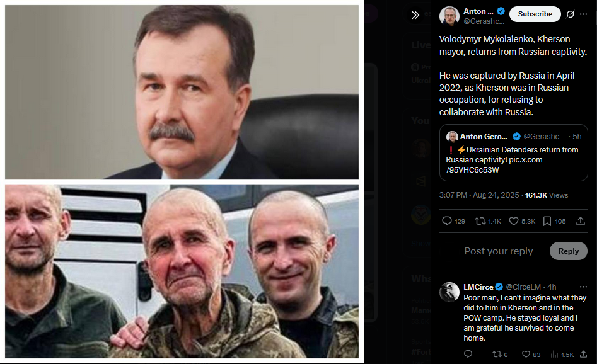
Task: Open the quoted Ukrainian Defenders post
Action: click(513, 153)
